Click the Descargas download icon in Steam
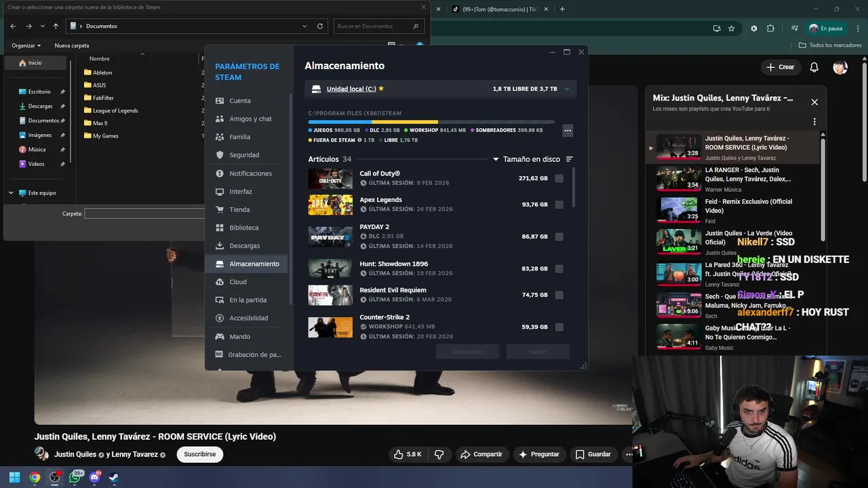The width and height of the screenshot is (868, 488). click(x=219, y=246)
